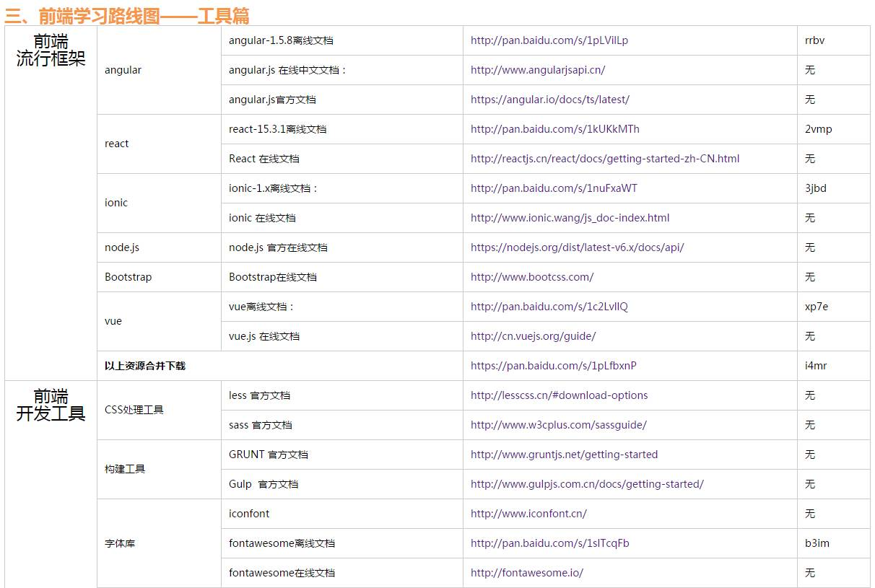Click the CSS处理工具 category cell
Viewport: 875px width, 588px height.
click(x=159, y=410)
